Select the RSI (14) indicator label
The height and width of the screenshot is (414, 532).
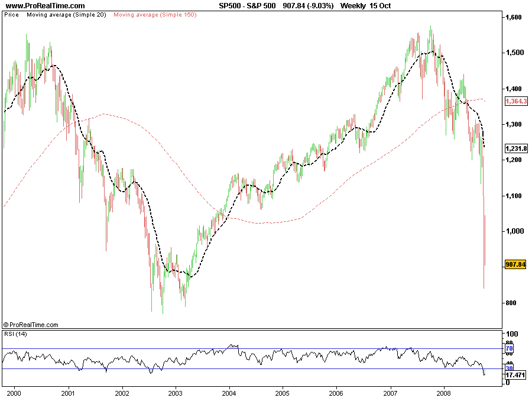(15, 334)
